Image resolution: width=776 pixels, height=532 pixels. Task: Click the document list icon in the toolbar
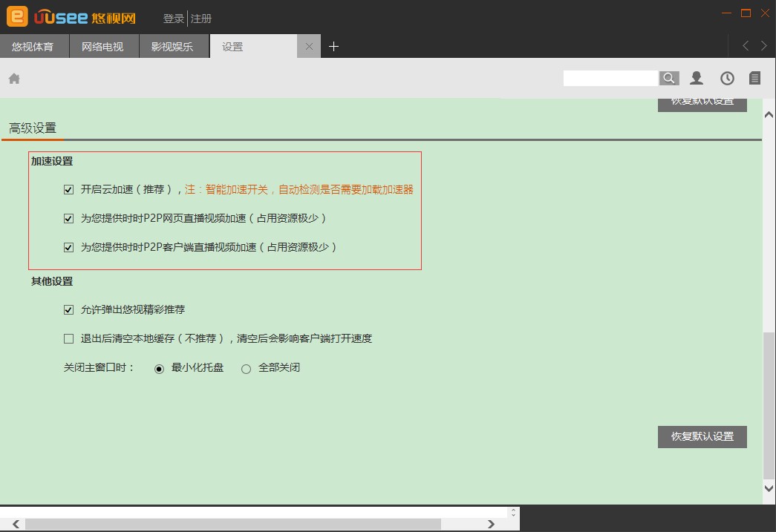(x=754, y=78)
